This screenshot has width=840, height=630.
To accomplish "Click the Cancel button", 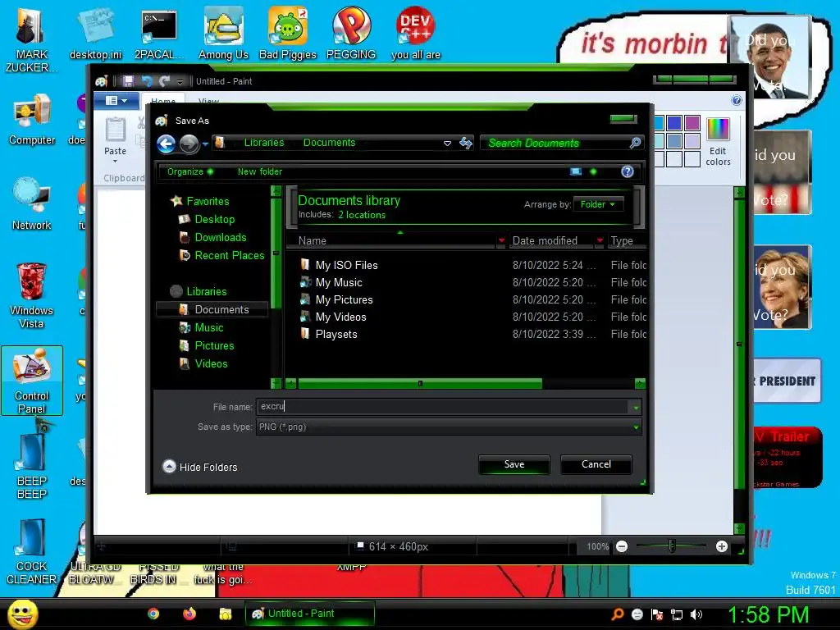I will click(x=596, y=464).
